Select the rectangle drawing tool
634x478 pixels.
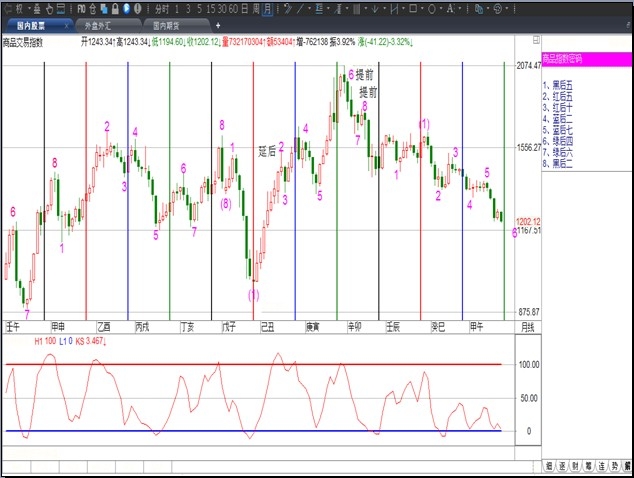point(413,8)
